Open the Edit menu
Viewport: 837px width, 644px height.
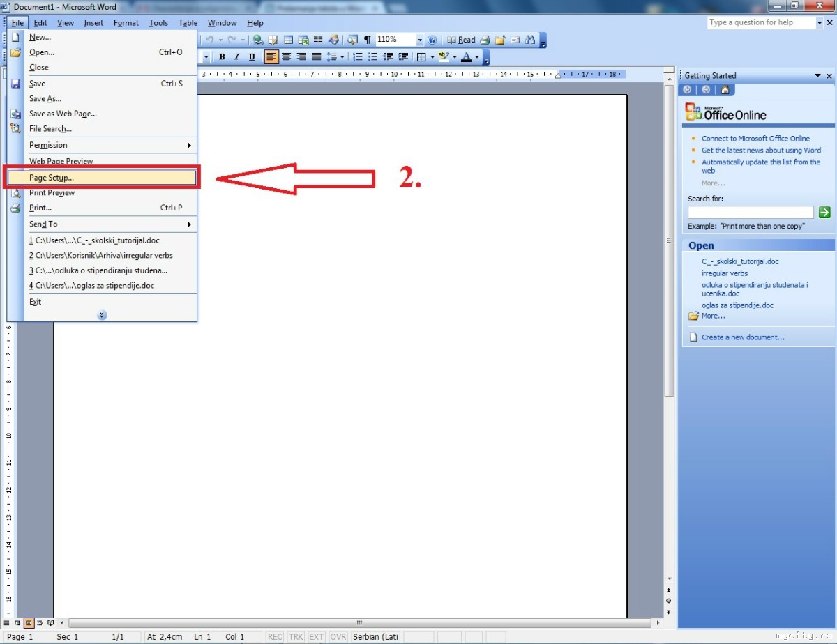pos(40,23)
